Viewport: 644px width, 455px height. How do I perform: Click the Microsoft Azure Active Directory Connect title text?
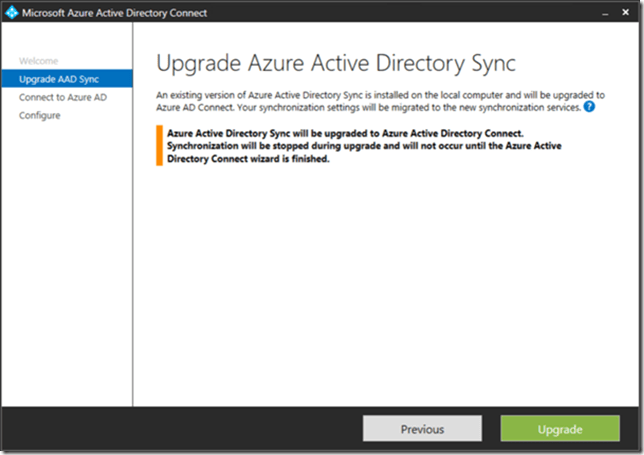pyautogui.click(x=122, y=13)
